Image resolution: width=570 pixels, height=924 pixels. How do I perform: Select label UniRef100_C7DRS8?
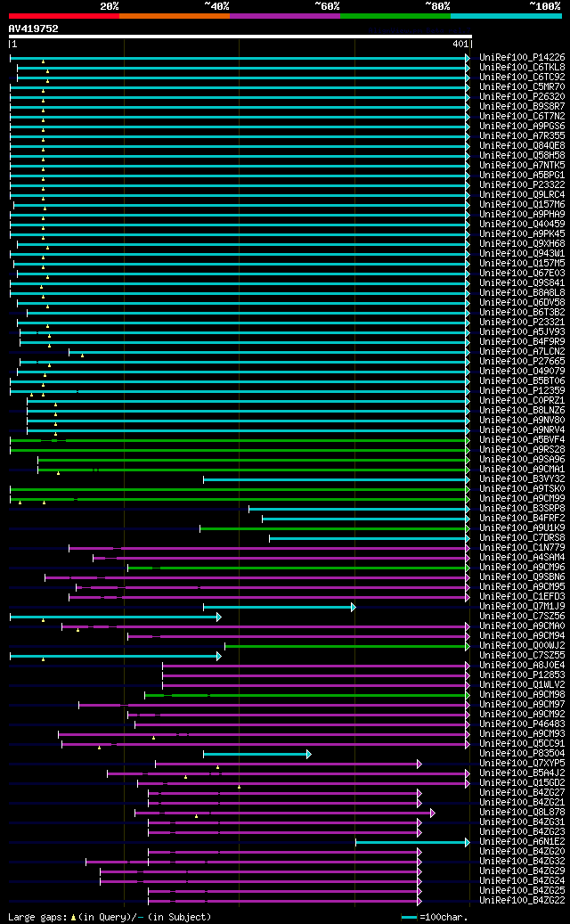point(522,537)
